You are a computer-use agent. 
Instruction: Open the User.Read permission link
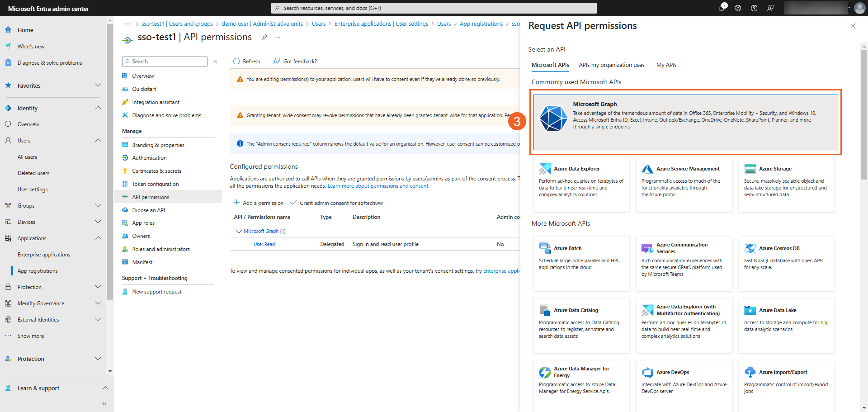coord(264,244)
